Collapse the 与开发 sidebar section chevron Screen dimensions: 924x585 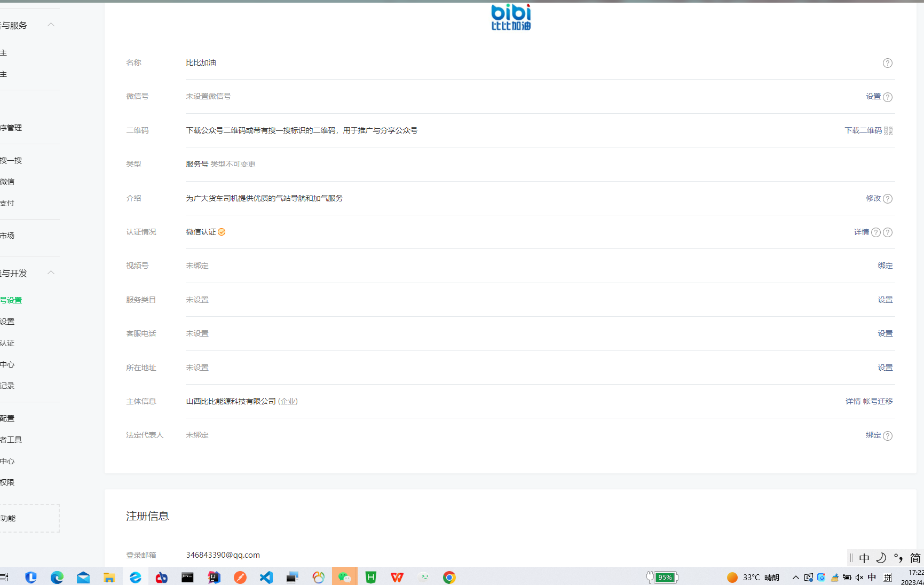point(51,272)
